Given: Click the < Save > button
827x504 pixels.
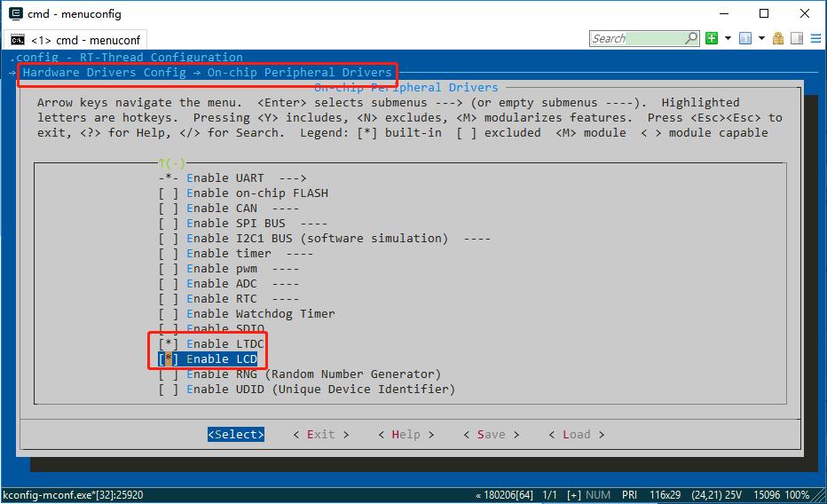Looking at the screenshot, I should pyautogui.click(x=491, y=435).
